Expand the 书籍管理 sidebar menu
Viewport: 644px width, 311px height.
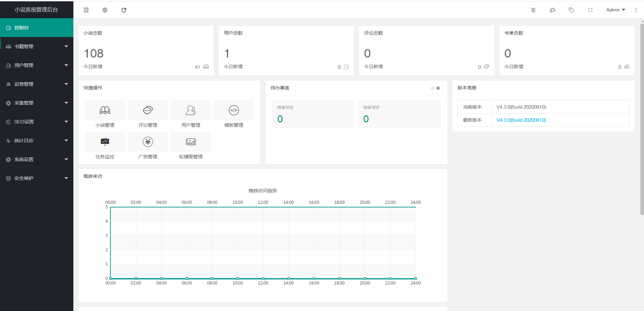pyautogui.click(x=37, y=46)
